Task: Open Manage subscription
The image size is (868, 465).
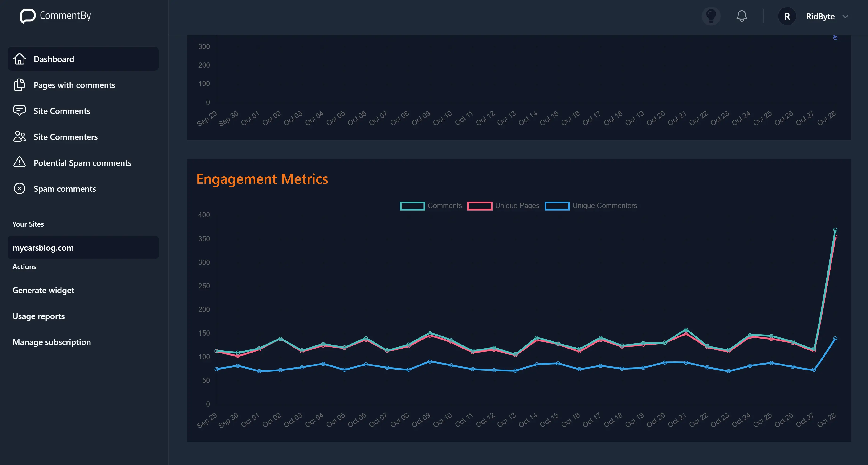Action: click(x=52, y=342)
